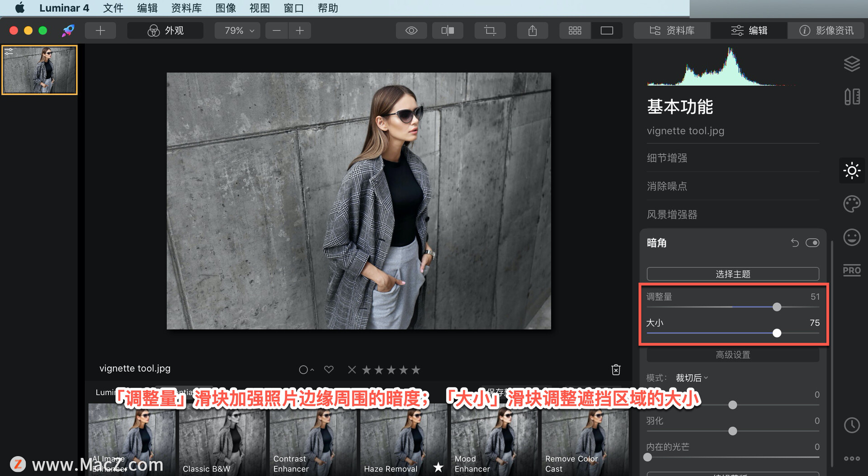Open the 79% zoom level dropdown
This screenshot has width=868, height=476.
tap(238, 30)
